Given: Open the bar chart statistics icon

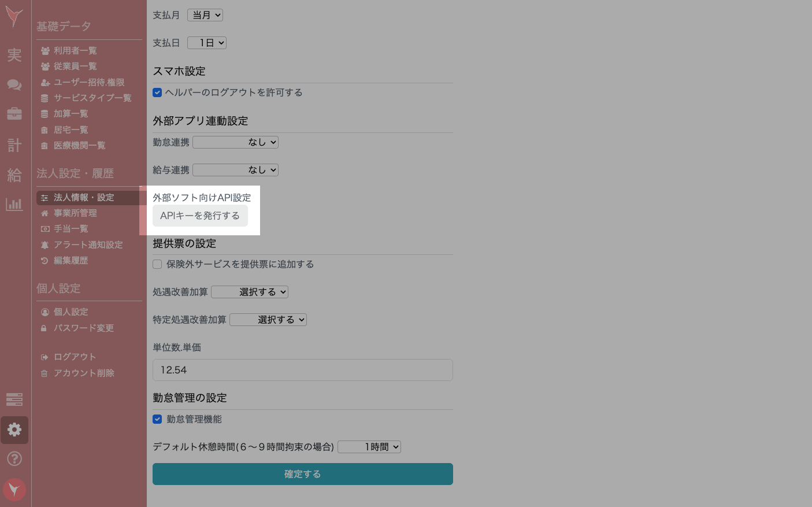Looking at the screenshot, I should pyautogui.click(x=14, y=205).
